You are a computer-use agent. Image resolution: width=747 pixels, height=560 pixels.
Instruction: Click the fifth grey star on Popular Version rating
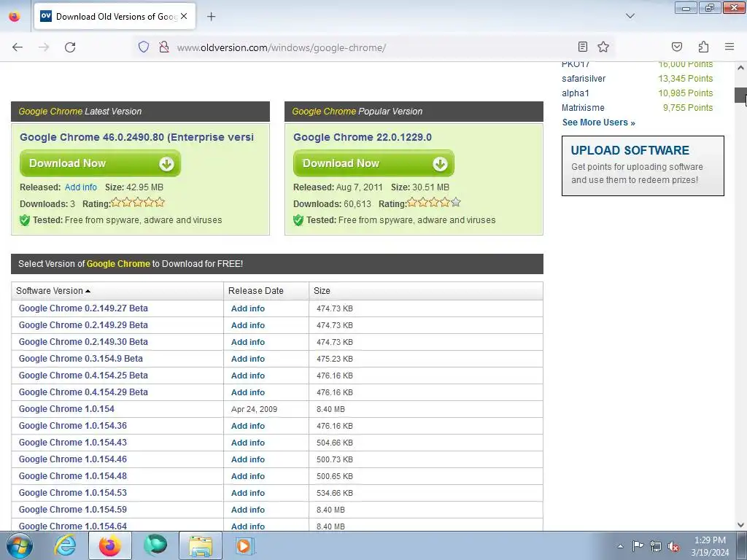456,203
